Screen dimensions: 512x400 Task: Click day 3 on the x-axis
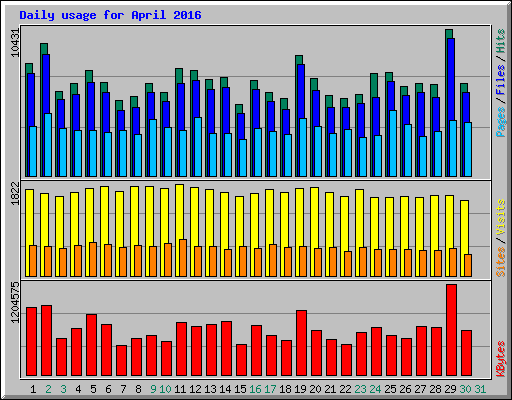(x=63, y=389)
